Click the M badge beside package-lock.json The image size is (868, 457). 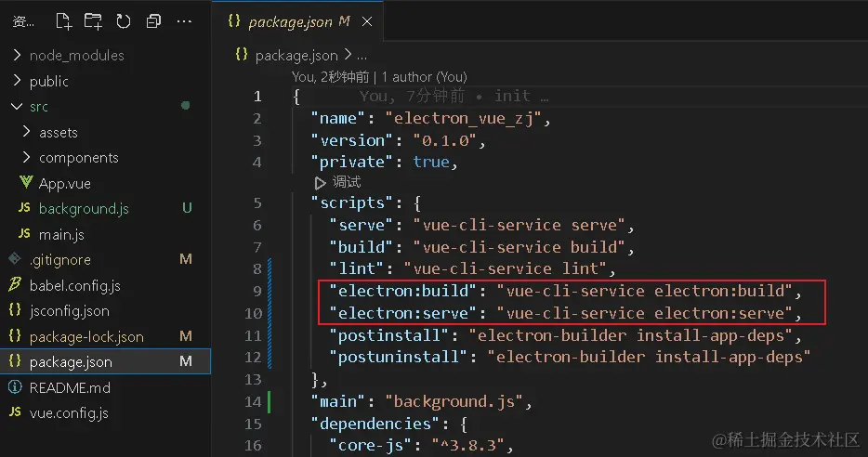point(186,336)
